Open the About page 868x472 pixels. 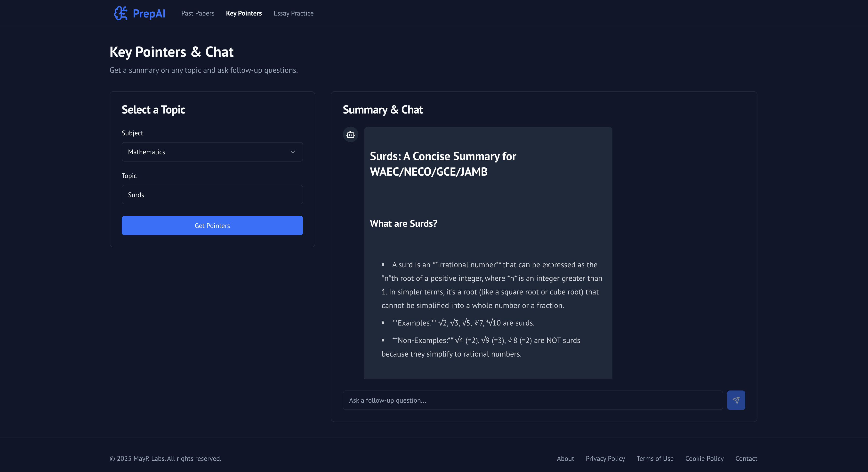pos(565,458)
